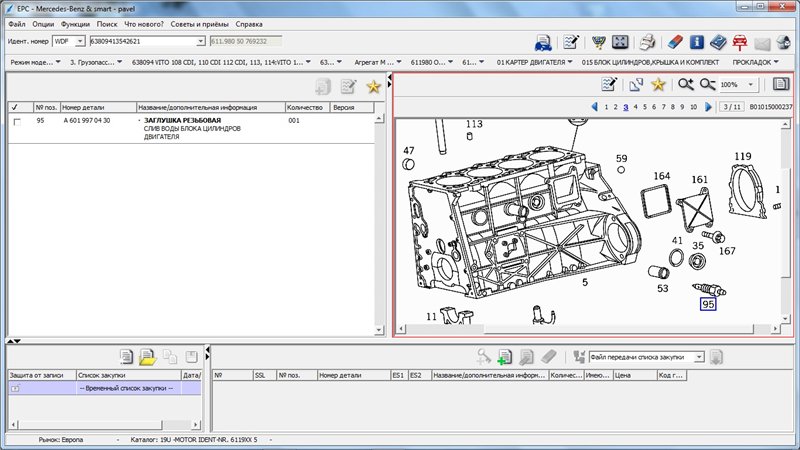The width and height of the screenshot is (800, 450).
Task: Open the red car on lift icon
Action: point(740,42)
